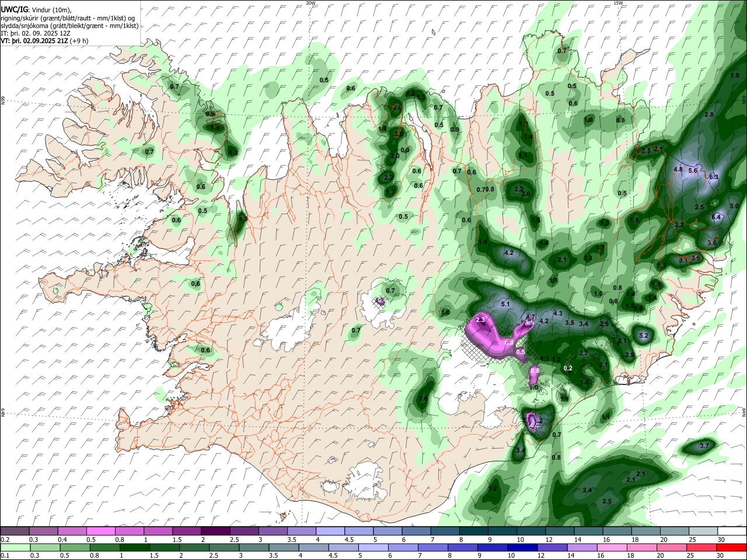Click the "2.4" precipitation value on the map
This screenshot has width=747, height=560.
(587, 490)
